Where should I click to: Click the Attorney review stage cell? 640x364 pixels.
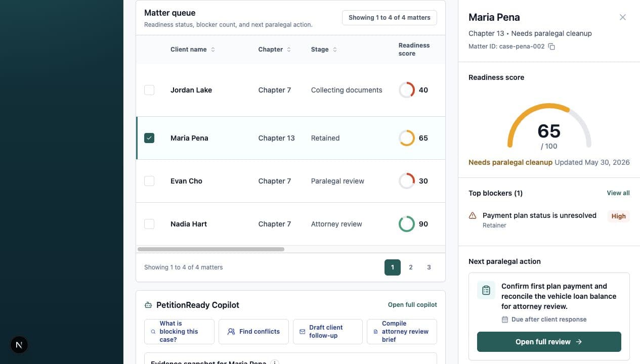point(336,224)
